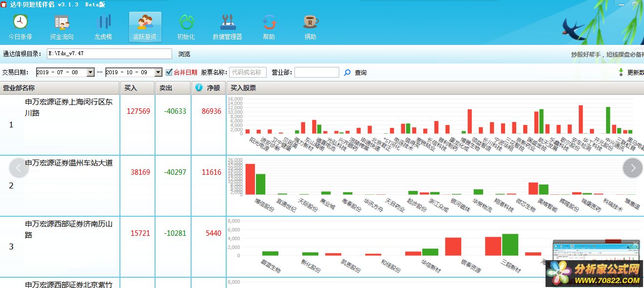Toggle the 合并日期 checkbox

point(169,72)
